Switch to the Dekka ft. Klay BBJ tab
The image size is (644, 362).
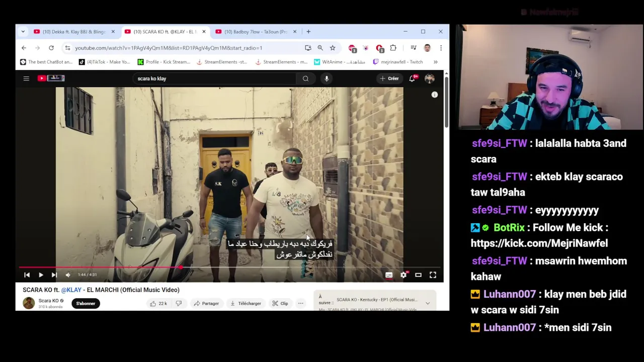pos(73,32)
